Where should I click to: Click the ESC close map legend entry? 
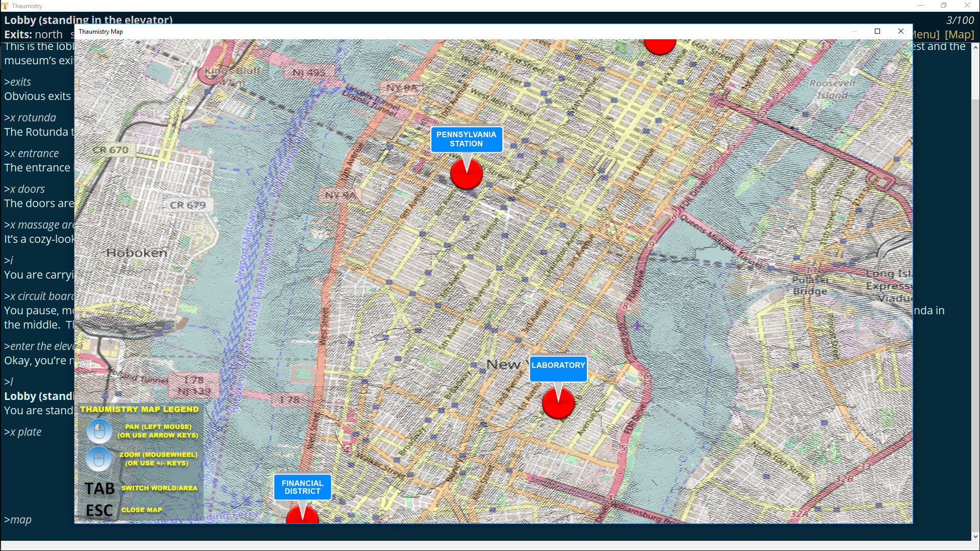click(99, 510)
